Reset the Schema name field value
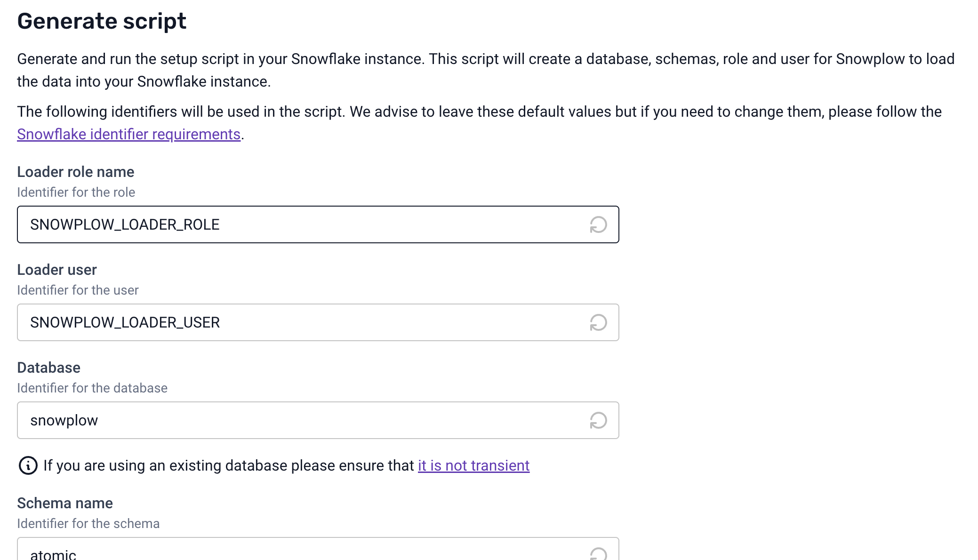The width and height of the screenshot is (978, 560). point(598,553)
